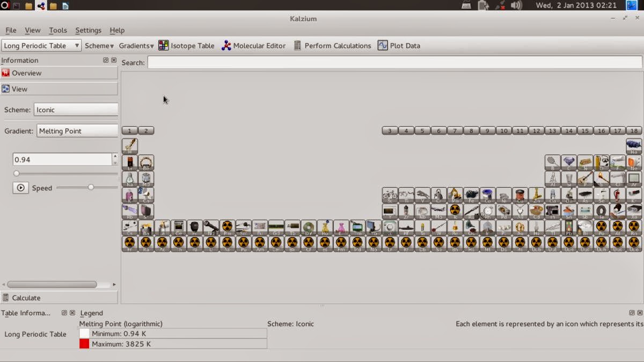Focus the Search field
The height and width of the screenshot is (362, 644).
pos(394,62)
